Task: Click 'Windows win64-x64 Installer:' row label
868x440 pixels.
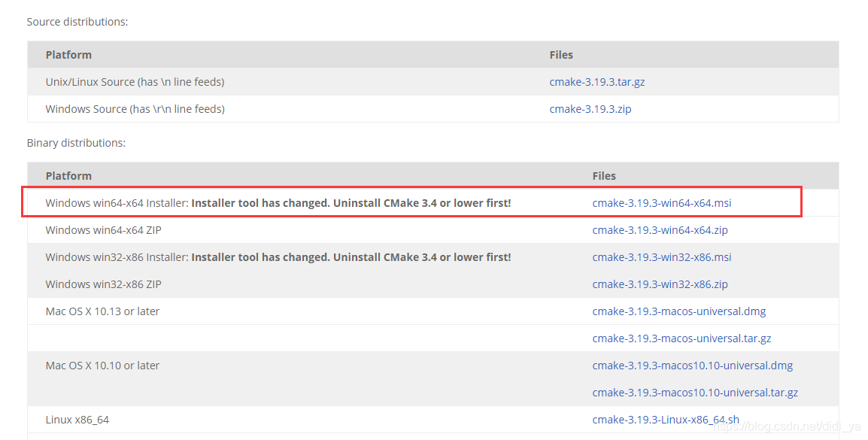Action: pos(117,203)
